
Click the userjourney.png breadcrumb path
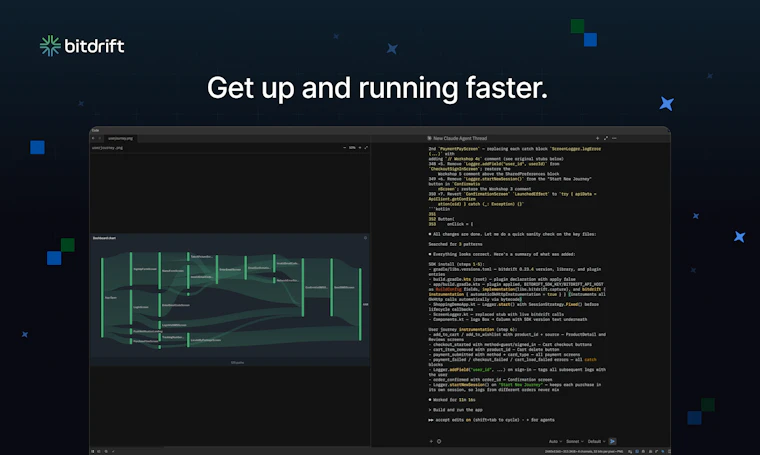(x=107, y=148)
